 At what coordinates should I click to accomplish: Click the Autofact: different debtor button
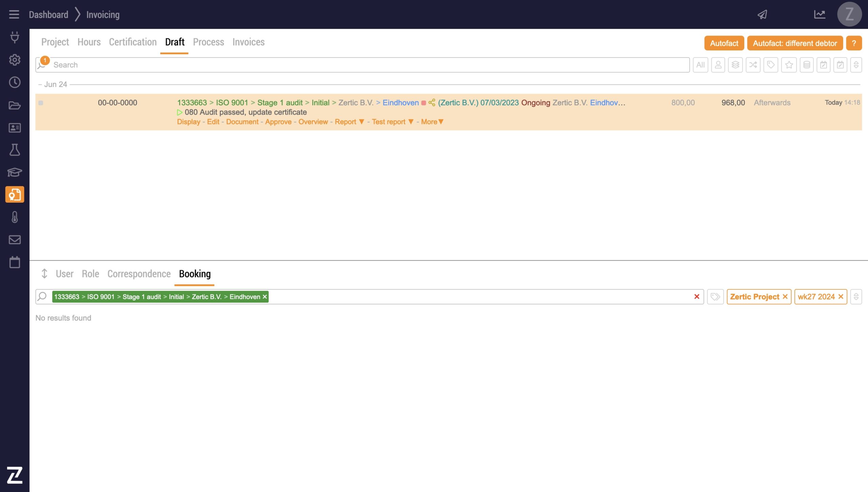tap(795, 43)
